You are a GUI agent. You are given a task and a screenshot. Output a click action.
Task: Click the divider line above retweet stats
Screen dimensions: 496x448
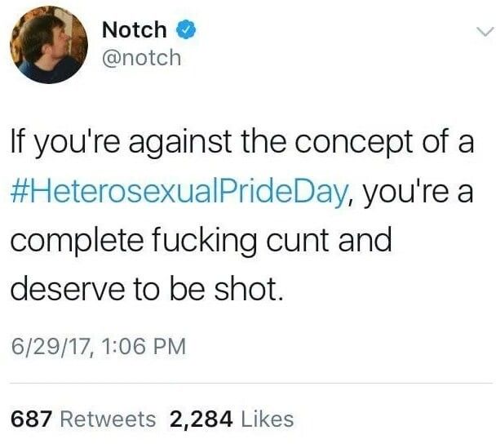[x=251, y=384]
